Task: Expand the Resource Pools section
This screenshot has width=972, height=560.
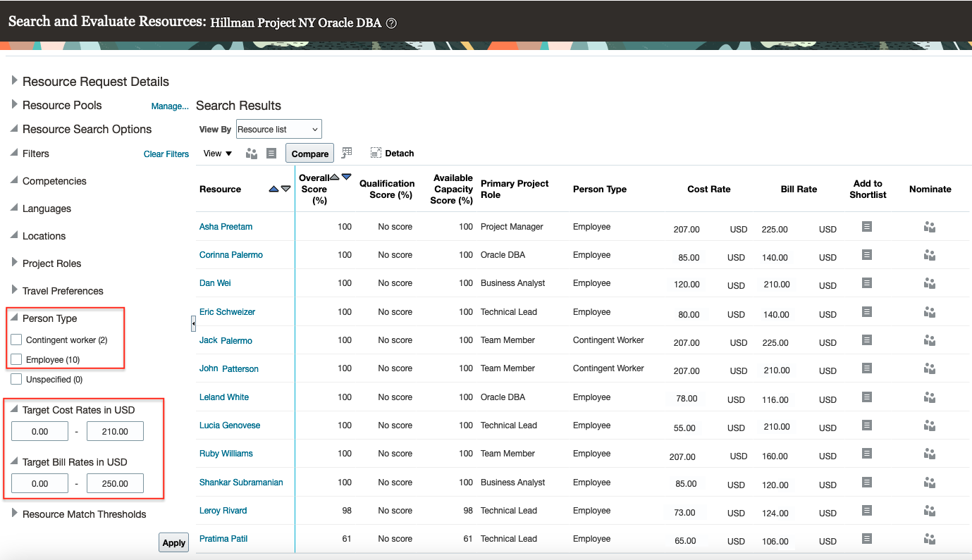Action: pyautogui.click(x=14, y=104)
